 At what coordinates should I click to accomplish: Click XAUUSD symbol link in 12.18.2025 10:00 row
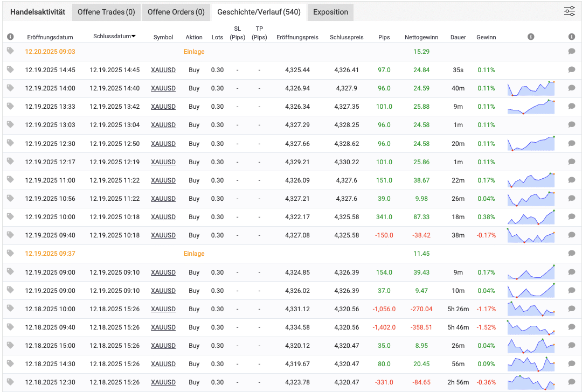[163, 309]
